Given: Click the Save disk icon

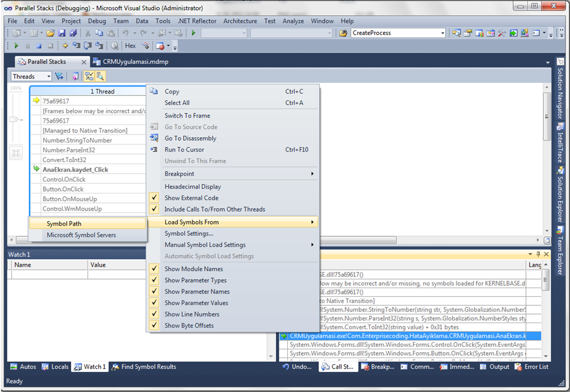Looking at the screenshot, I should [62, 33].
